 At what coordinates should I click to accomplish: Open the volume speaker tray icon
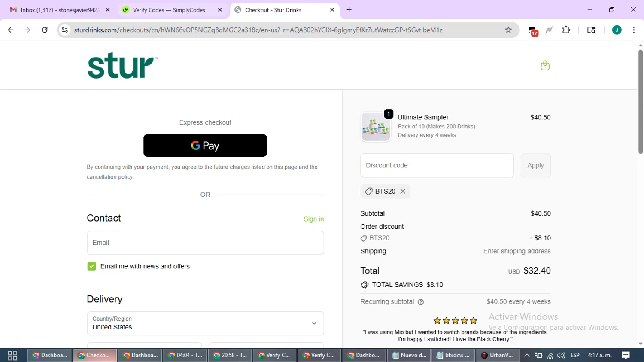click(561, 356)
